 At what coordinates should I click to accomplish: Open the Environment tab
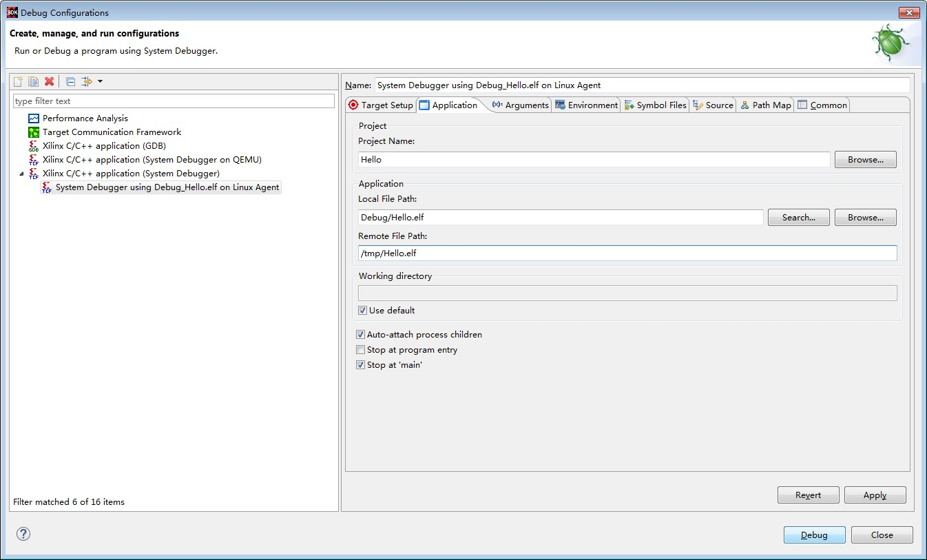[587, 105]
